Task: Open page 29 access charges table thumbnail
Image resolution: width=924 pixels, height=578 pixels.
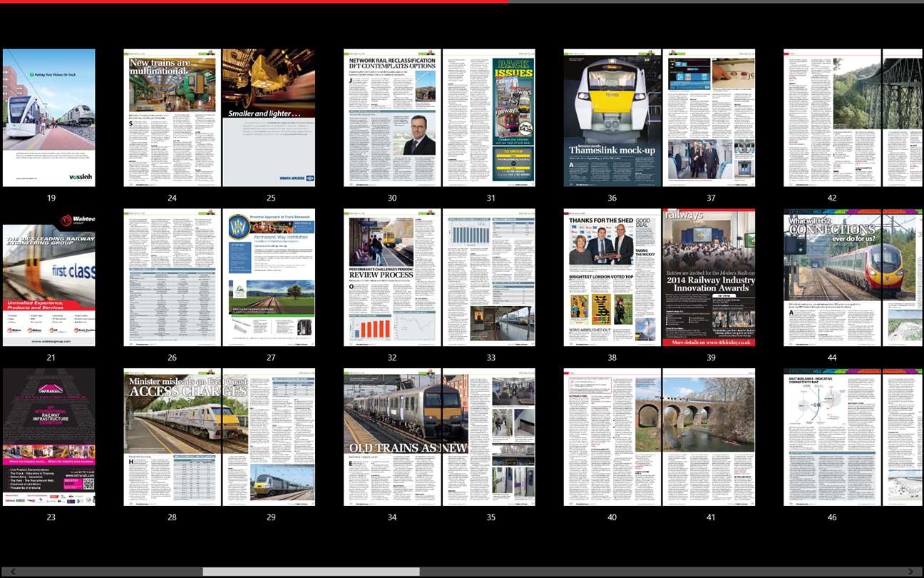Action: 269,437
